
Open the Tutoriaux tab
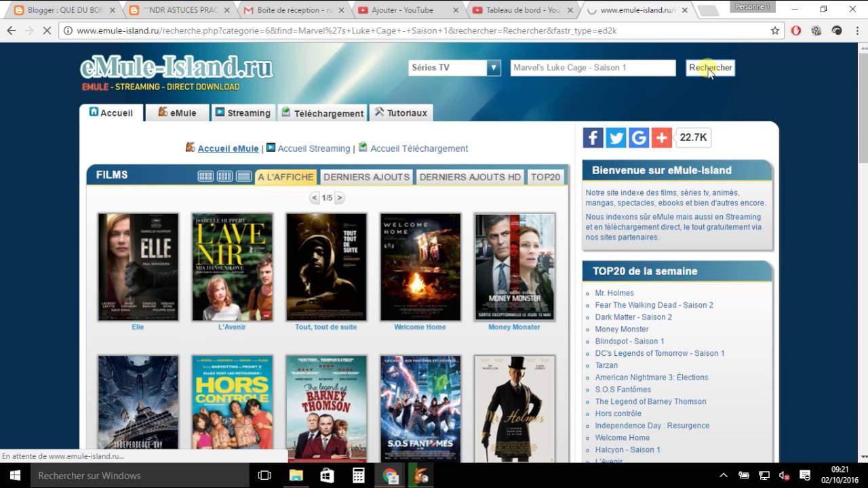coord(401,113)
